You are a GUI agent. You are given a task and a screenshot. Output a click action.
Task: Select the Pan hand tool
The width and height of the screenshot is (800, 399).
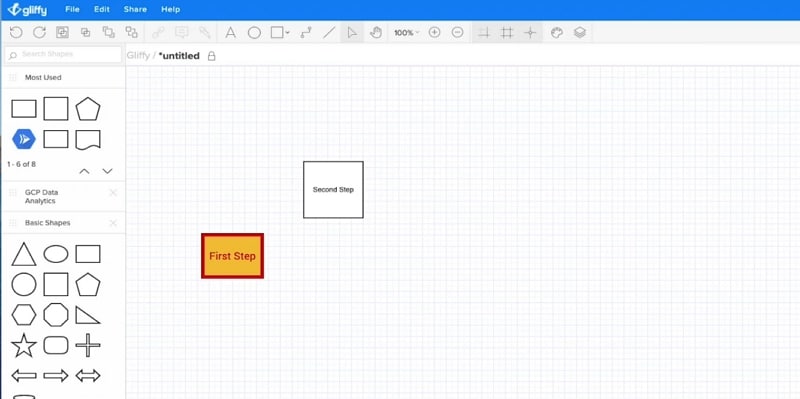pyautogui.click(x=376, y=33)
